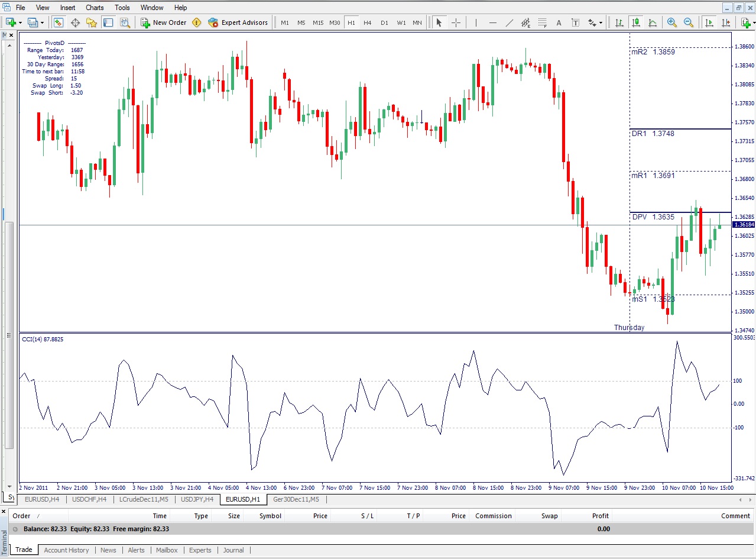This screenshot has width=756, height=559.
Task: Open the Insert menu
Action: (67, 8)
